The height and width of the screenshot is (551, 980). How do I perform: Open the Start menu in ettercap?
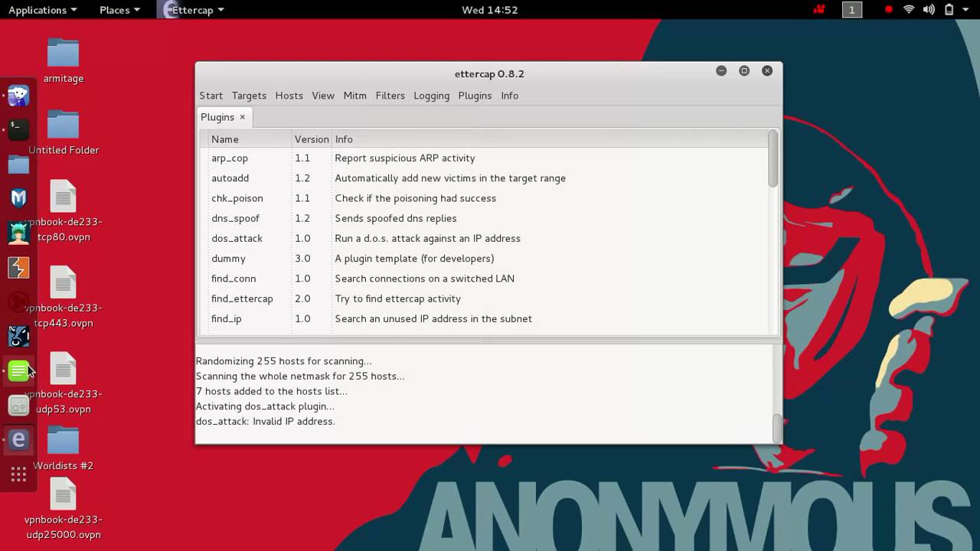click(x=211, y=96)
